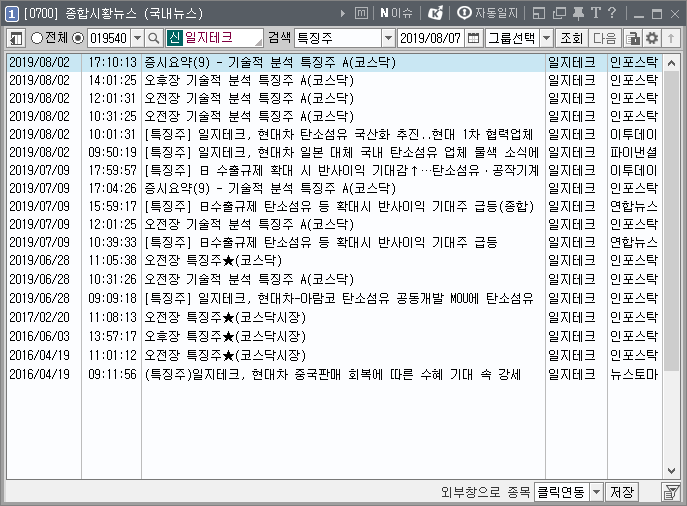Click the duplicate window icon
This screenshot has width=687, height=506.
pyautogui.click(x=559, y=14)
